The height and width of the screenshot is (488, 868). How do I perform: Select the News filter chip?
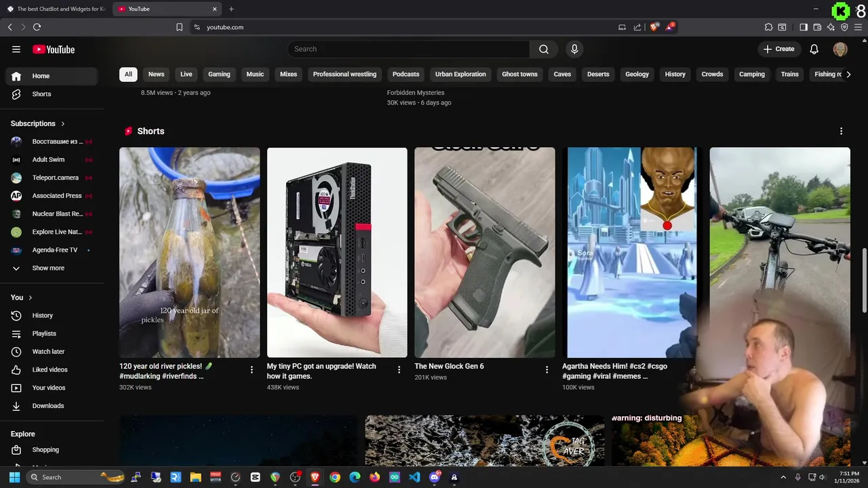pos(156,74)
